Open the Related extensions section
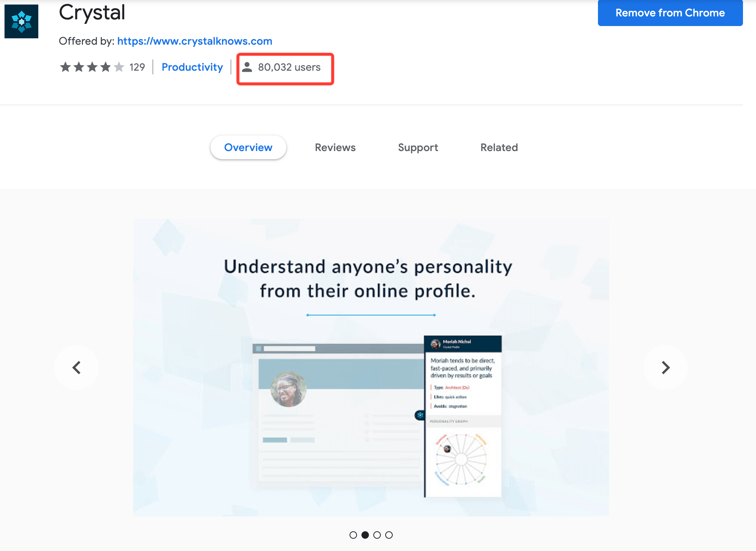This screenshot has width=756, height=551. (499, 147)
